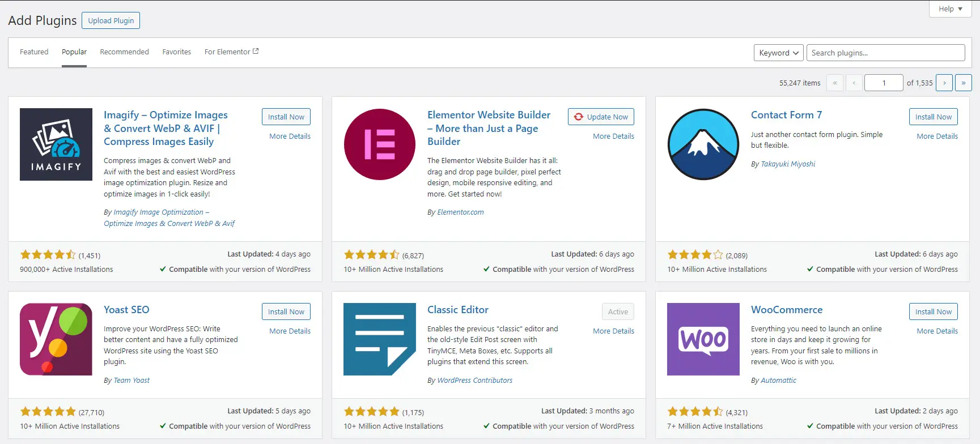Click the Contact Form 7 mountain icon

[703, 144]
